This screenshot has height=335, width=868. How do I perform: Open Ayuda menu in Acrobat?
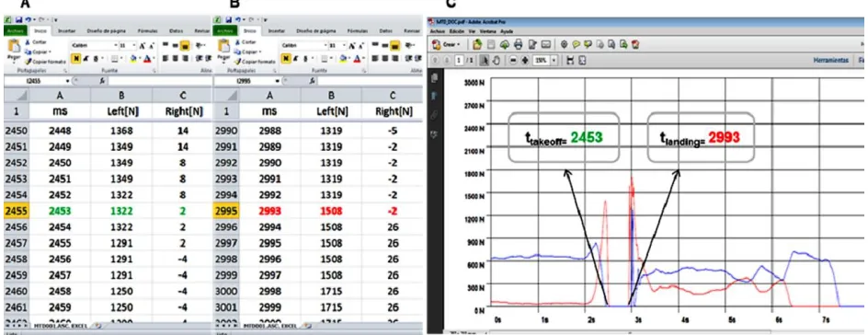click(507, 31)
